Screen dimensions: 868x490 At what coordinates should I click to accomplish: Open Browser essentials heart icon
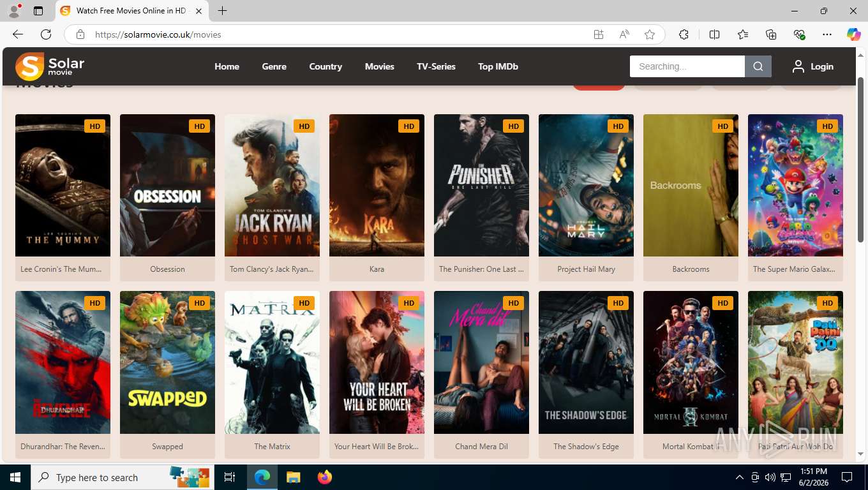pos(799,34)
